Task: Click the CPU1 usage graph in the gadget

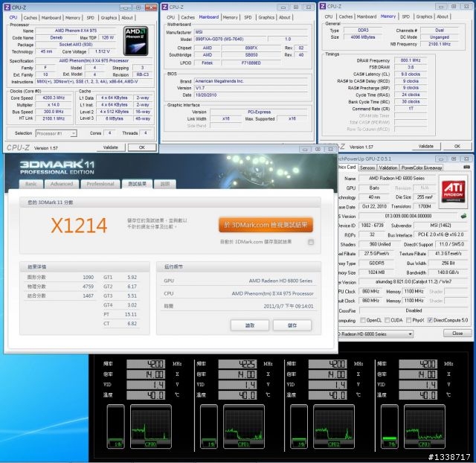Action: click(x=244, y=427)
